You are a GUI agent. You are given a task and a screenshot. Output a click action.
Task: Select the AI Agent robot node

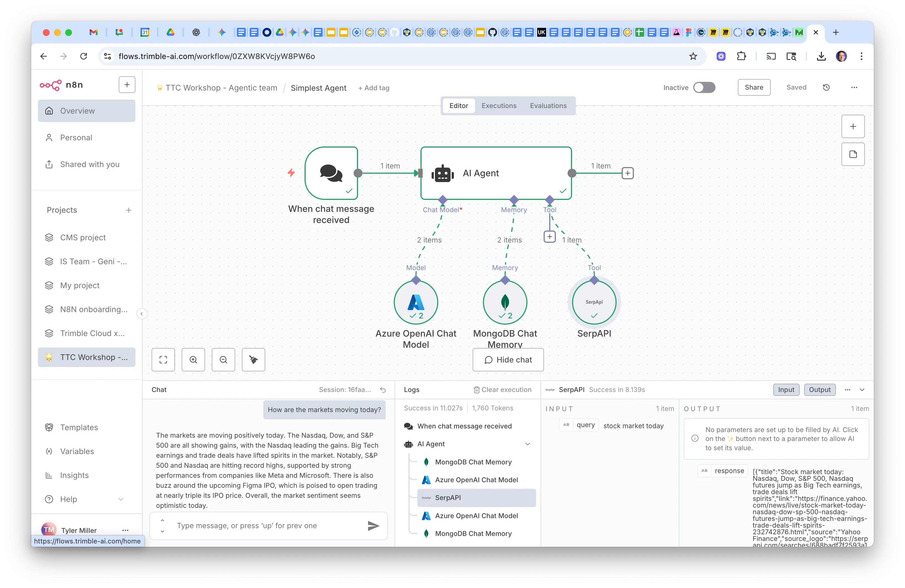tap(496, 173)
